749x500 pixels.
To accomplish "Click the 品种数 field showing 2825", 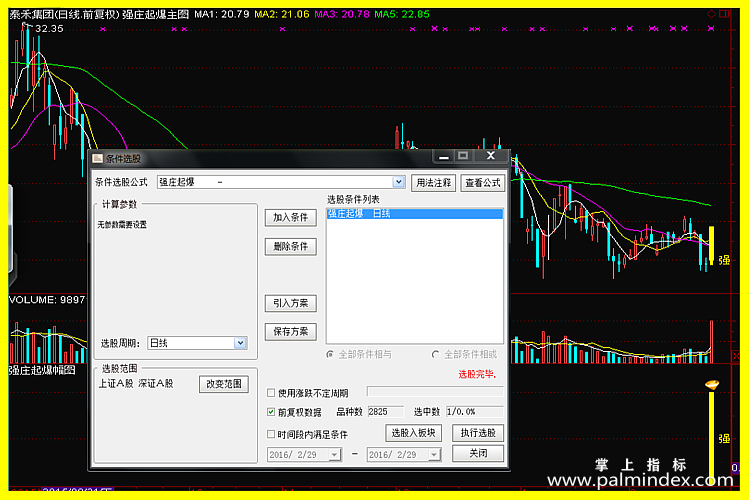I will tap(385, 412).
